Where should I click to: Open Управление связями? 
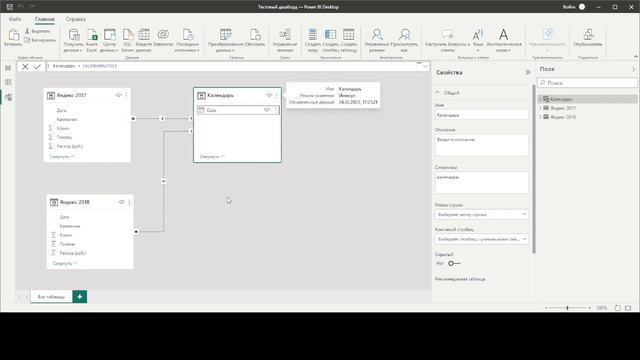pos(285,40)
